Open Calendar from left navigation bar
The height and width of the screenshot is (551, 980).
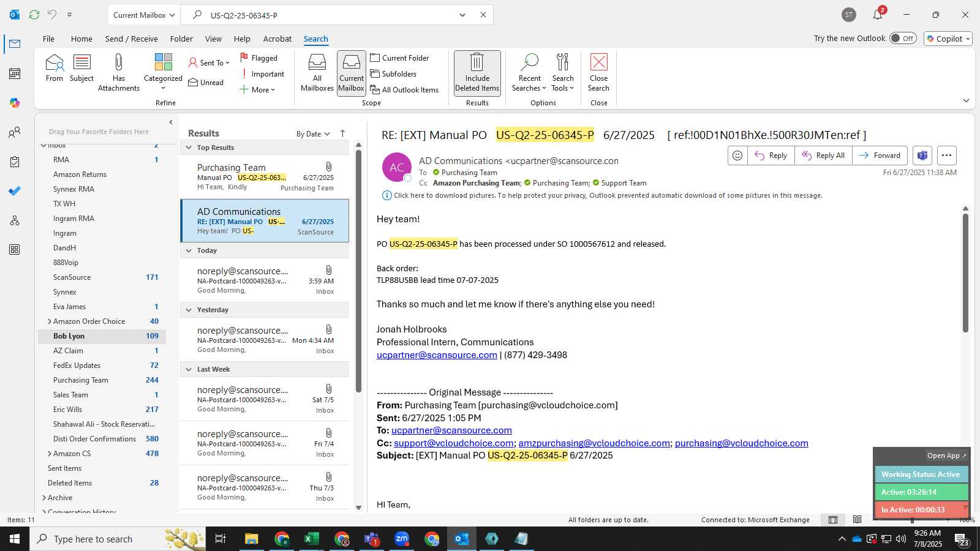[x=15, y=73]
